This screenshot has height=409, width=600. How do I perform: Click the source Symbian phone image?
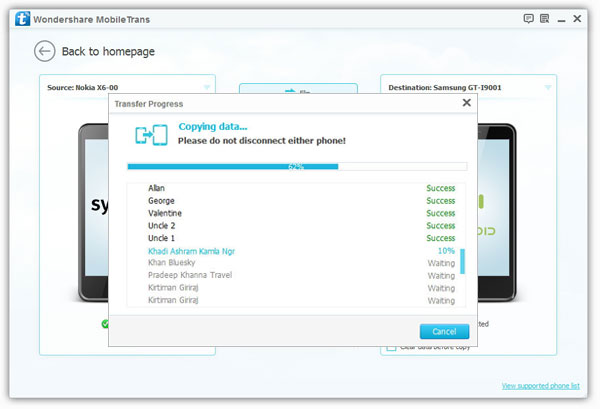click(x=94, y=213)
